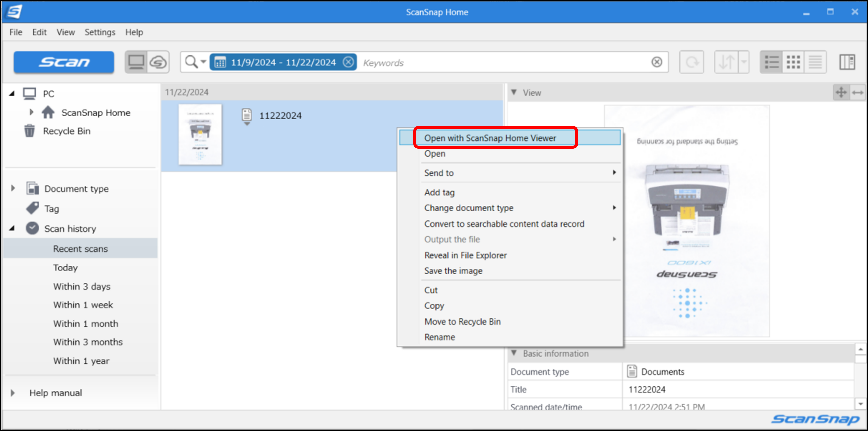Expand the Document type node
The width and height of the screenshot is (868, 431).
[13, 188]
